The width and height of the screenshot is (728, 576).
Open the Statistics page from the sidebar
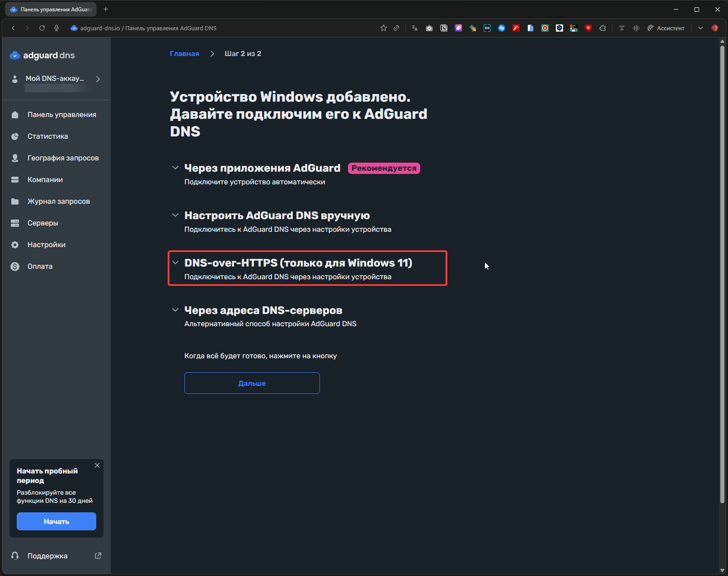(x=47, y=136)
